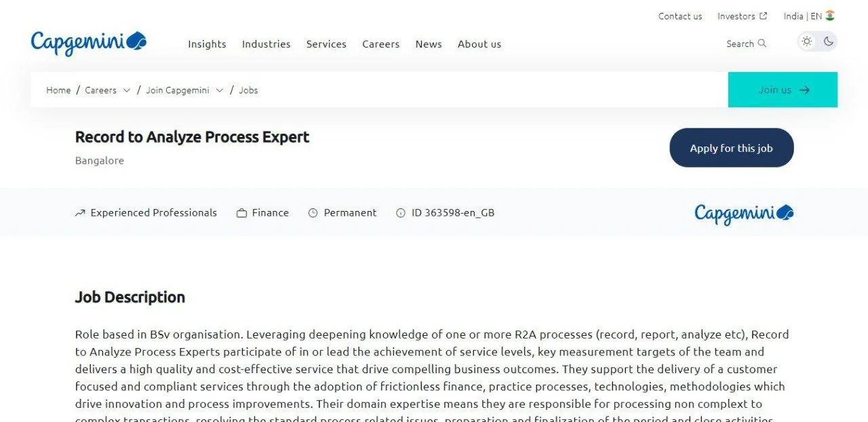Open the Services menu
Image resolution: width=868 pixels, height=422 pixels.
(326, 44)
